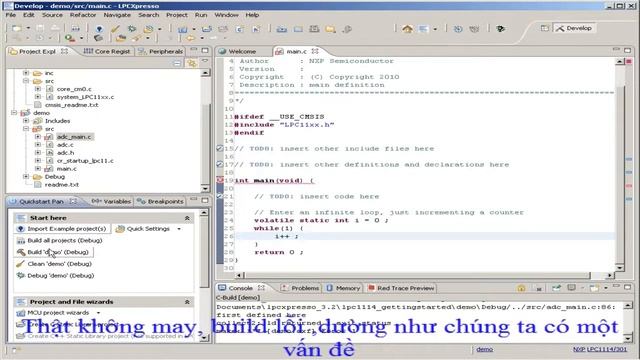Click the green gear Build toolbar icon
This screenshot has width=640, height=360.
click(132, 29)
